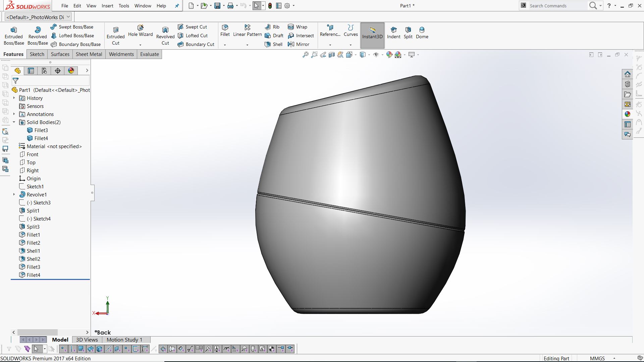The image size is (644, 362).
Task: Open the Fillet dropdown arrow
Action: (225, 45)
